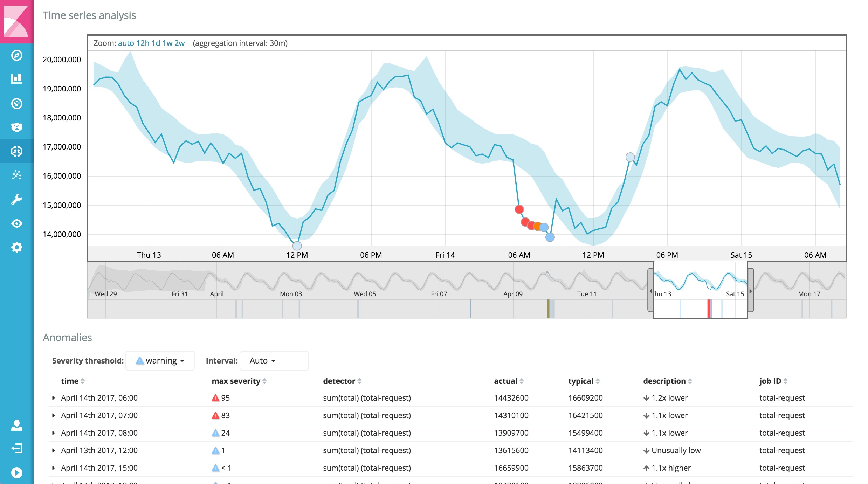868x484 pixels.
Task: Expand April 14th 2017, 06:00 anomaly row
Action: pyautogui.click(x=54, y=398)
